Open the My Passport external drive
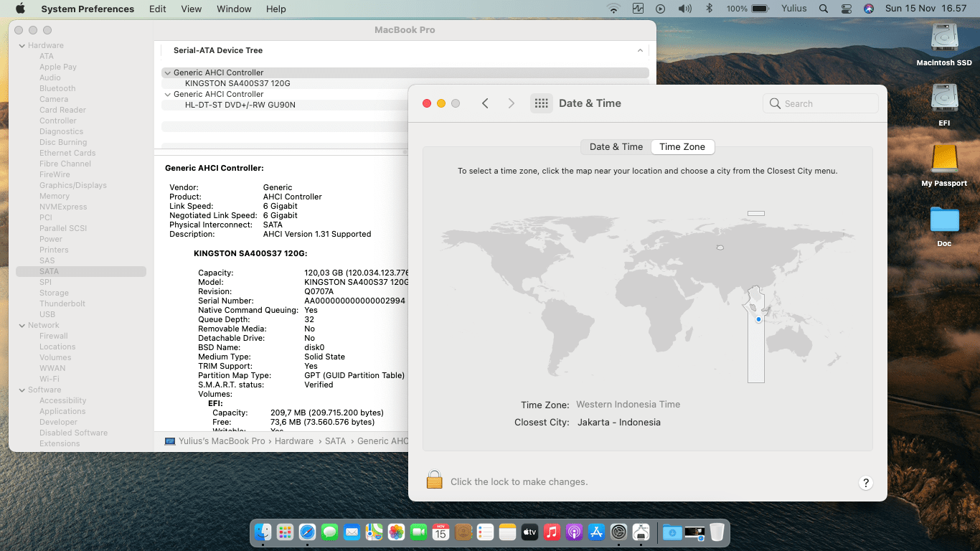980x551 pixels. [x=943, y=159]
